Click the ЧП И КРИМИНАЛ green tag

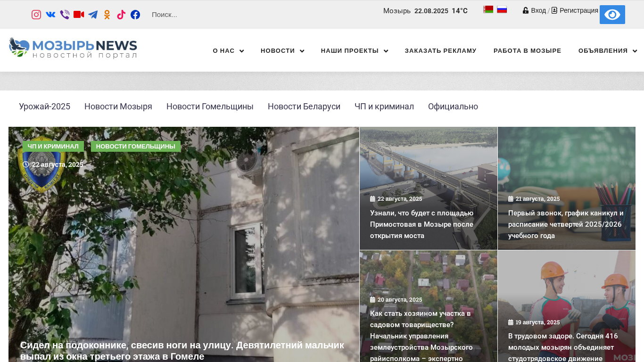point(53,147)
